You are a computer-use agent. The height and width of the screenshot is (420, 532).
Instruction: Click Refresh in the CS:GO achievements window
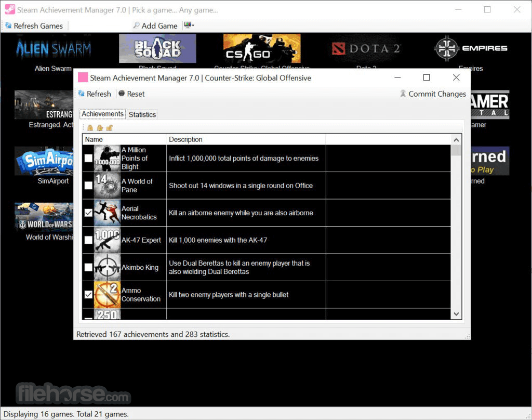(95, 94)
